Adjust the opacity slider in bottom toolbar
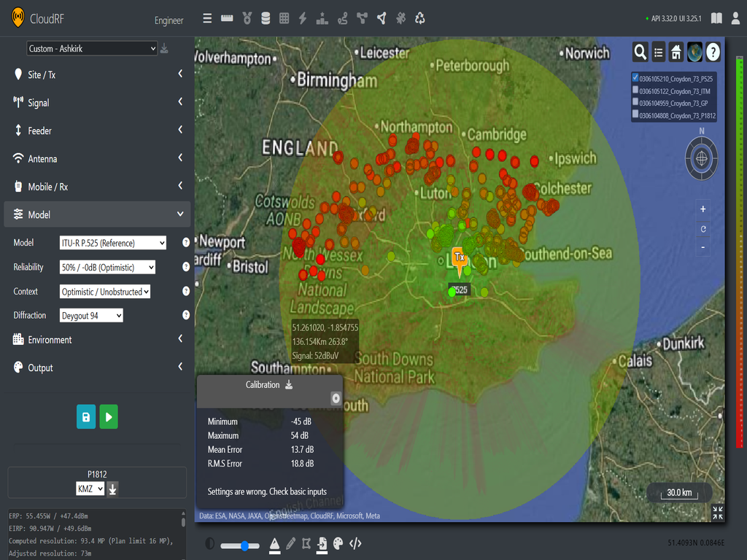 click(x=245, y=545)
